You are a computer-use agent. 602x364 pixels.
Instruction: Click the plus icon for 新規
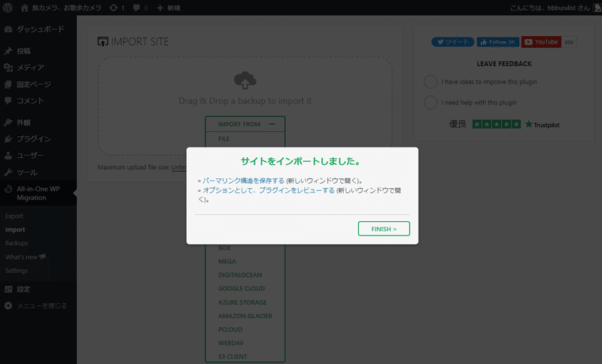tap(160, 8)
